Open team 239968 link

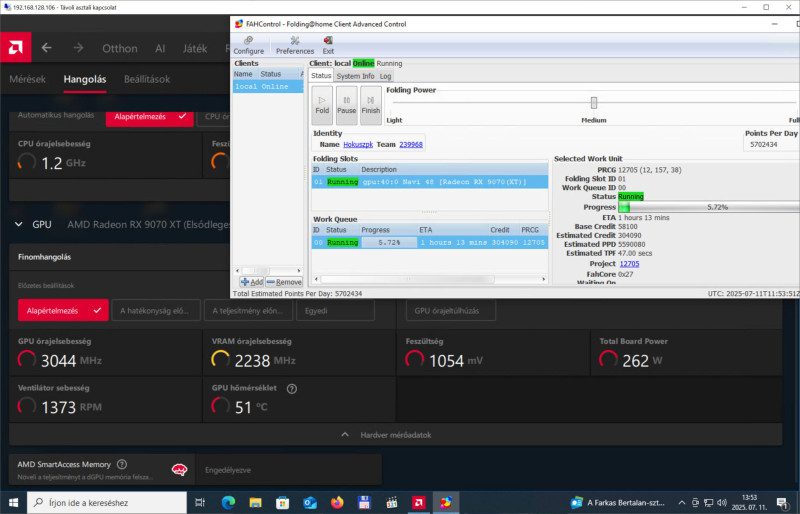tap(411, 144)
